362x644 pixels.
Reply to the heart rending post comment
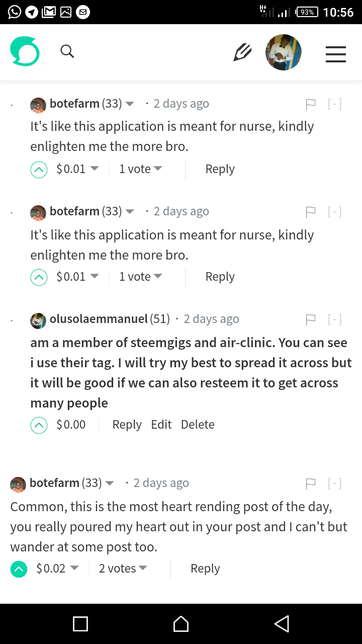click(205, 569)
